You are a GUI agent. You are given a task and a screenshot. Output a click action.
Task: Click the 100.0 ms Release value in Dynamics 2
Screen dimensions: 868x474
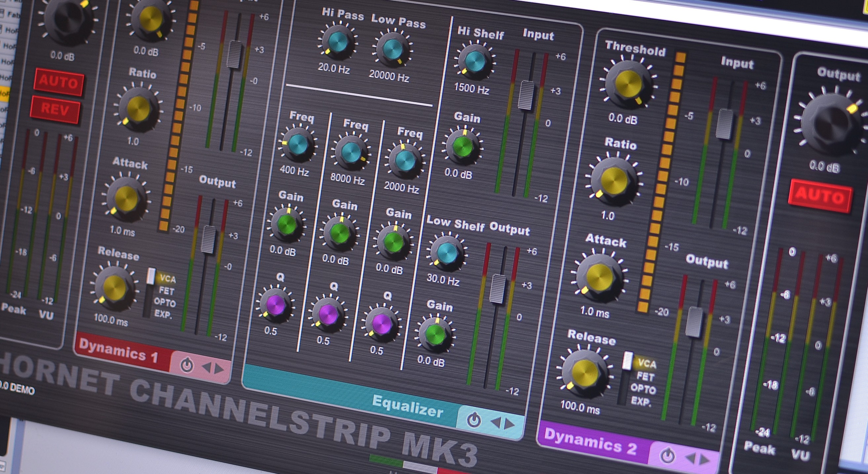(x=580, y=406)
